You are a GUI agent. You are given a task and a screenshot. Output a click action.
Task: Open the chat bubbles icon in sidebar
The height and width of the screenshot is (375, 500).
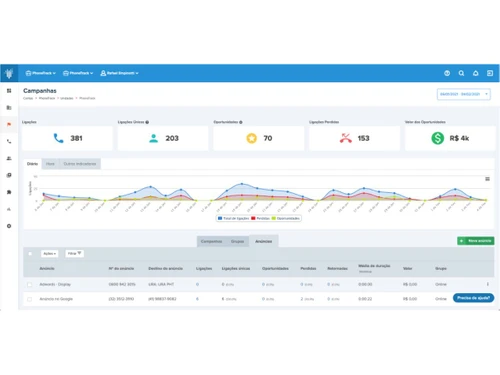[9, 192]
